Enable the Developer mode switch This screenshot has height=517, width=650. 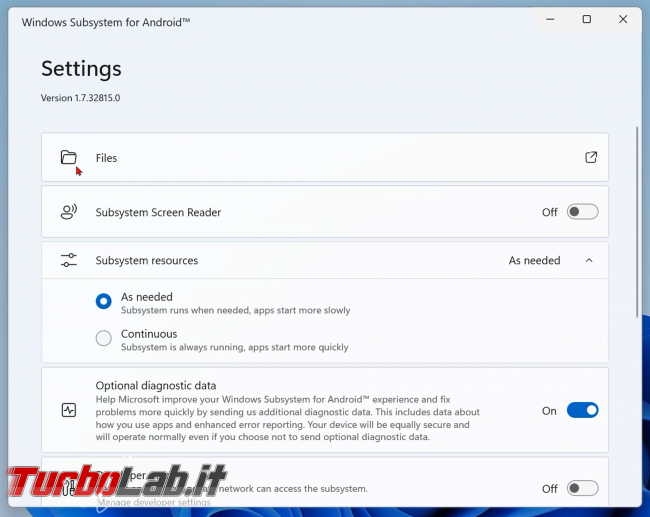coord(582,488)
